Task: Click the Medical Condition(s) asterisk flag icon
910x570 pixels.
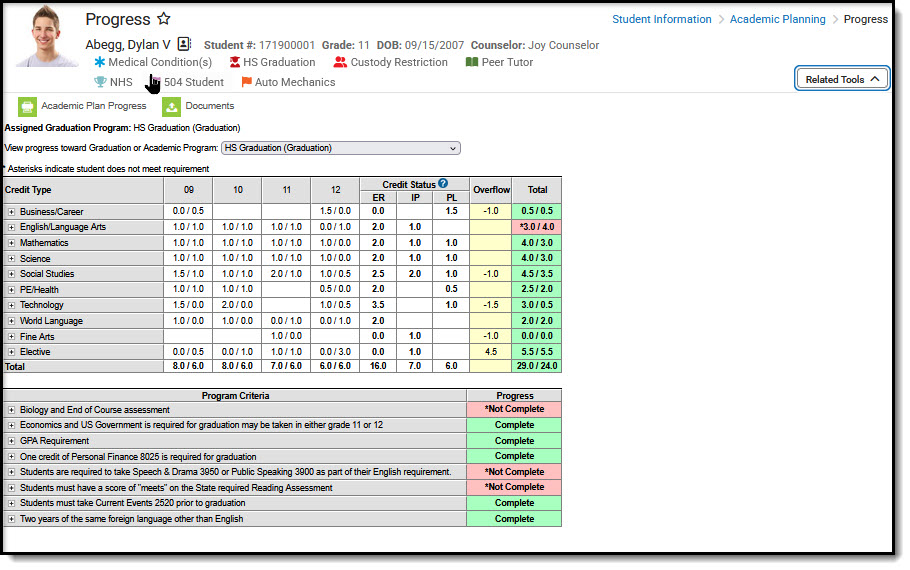Action: 100,62
